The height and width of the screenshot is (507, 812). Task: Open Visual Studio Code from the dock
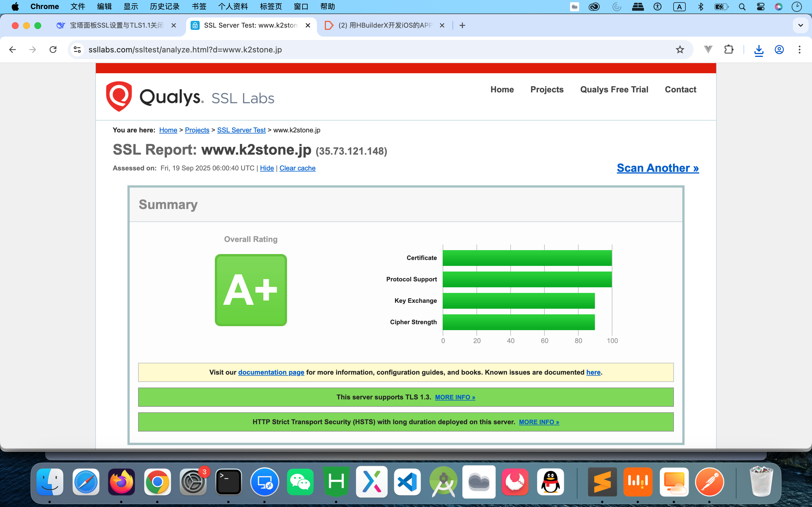[x=407, y=482]
